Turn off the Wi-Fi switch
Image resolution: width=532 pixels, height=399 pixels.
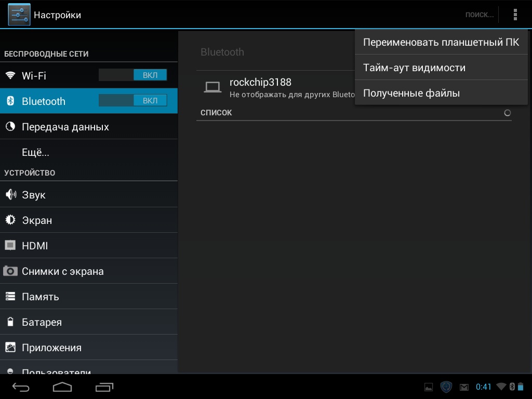pos(133,75)
